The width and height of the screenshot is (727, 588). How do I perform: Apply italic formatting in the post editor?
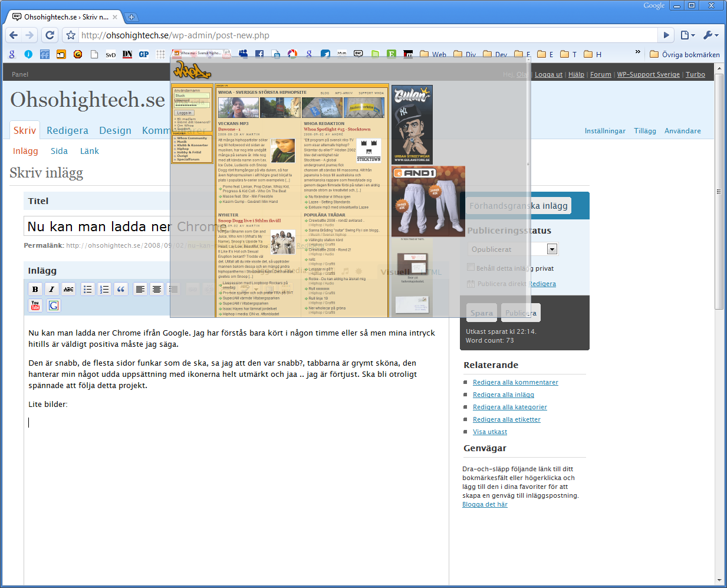click(x=52, y=289)
